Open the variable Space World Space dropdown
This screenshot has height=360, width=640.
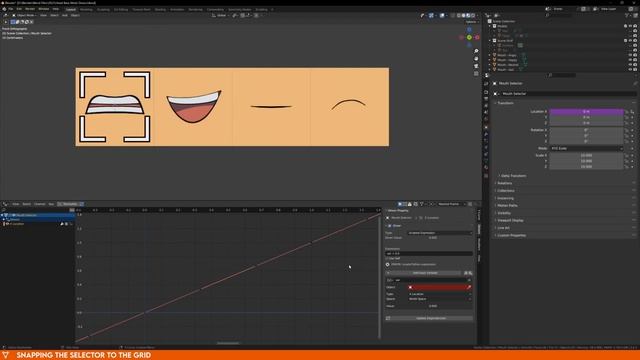tap(440, 299)
